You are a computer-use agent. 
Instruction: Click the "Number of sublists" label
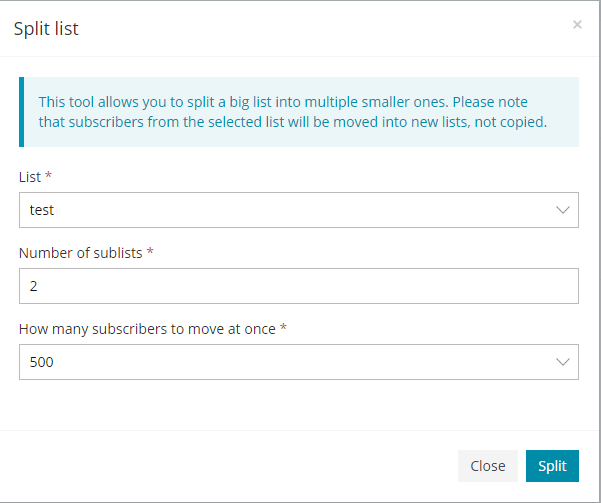tap(81, 253)
